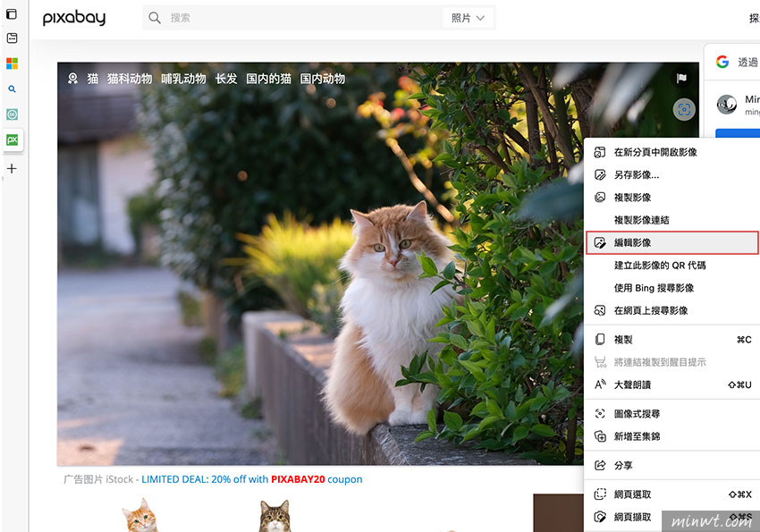Image resolution: width=760 pixels, height=532 pixels.
Task: Choose the 複製 ⌘C menu entry
Action: pyautogui.click(x=671, y=339)
